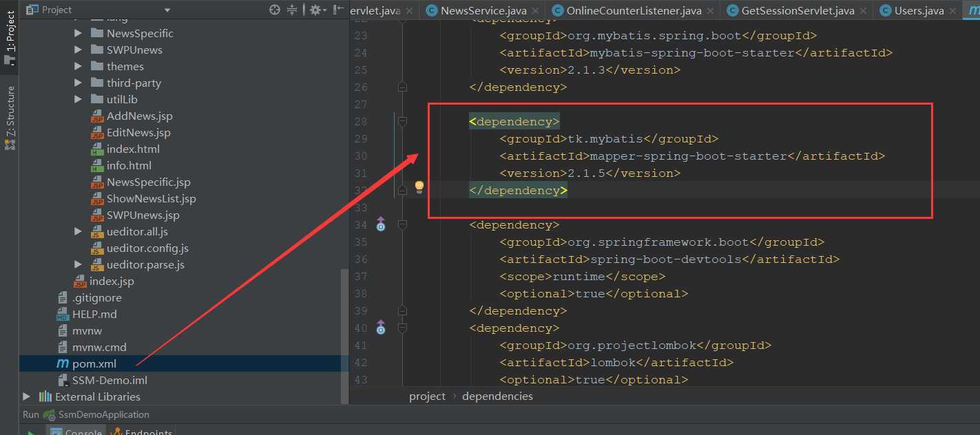The height and width of the screenshot is (435, 980).
Task: Close the Users.java tab
Action: (954, 11)
